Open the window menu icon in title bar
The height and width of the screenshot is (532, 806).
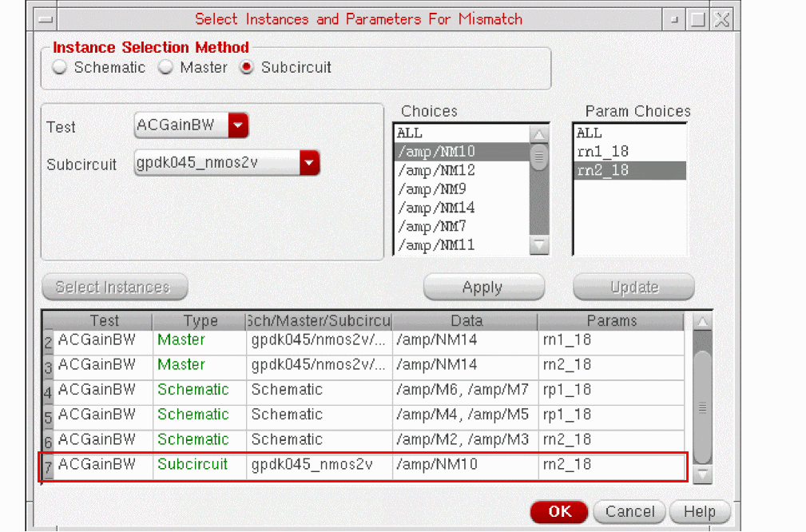click(47, 19)
